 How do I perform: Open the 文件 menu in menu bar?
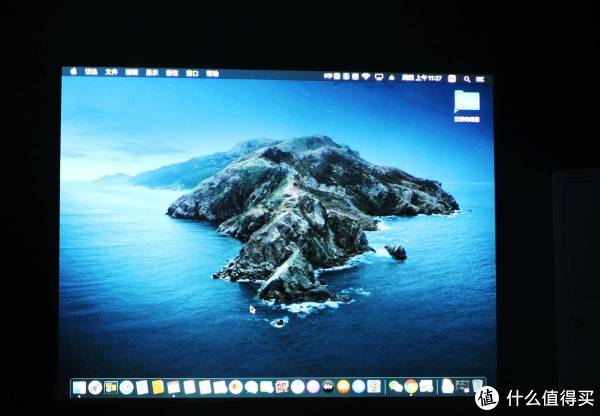111,72
